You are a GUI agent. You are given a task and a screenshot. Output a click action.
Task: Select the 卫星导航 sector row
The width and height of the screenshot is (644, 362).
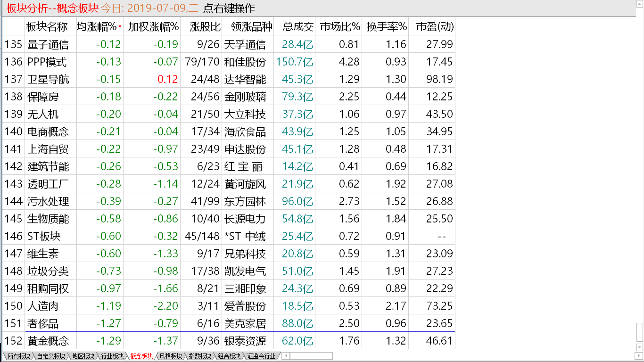[229, 79]
